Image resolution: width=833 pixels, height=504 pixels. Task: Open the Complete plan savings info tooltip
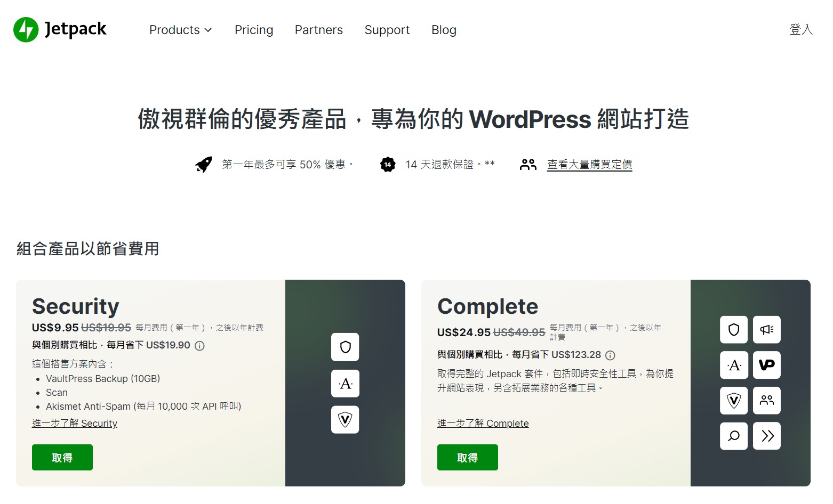(610, 355)
